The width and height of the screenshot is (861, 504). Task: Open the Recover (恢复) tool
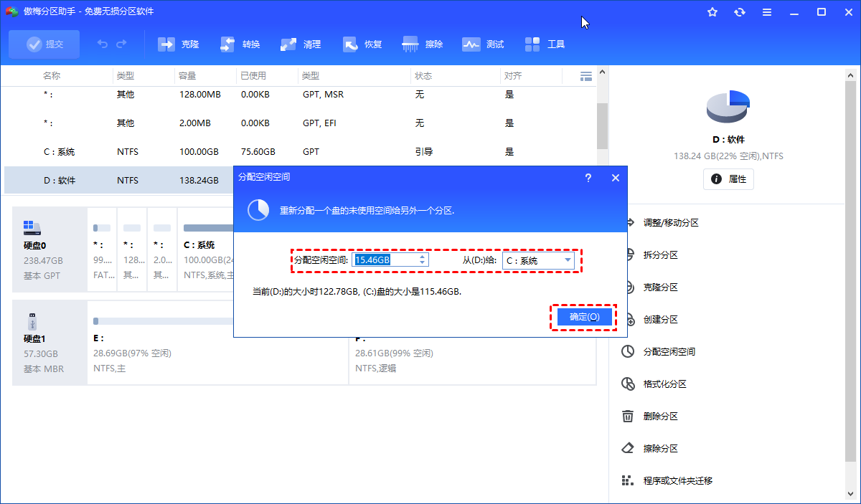(x=351, y=44)
